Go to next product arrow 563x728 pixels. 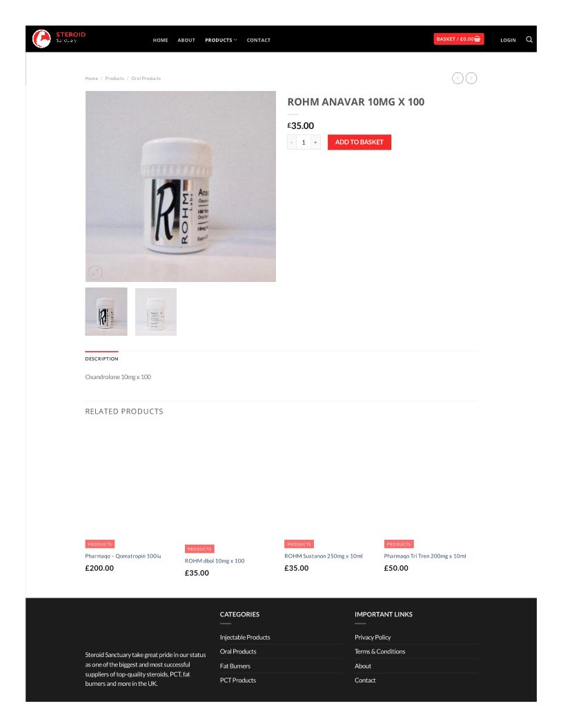tap(471, 78)
